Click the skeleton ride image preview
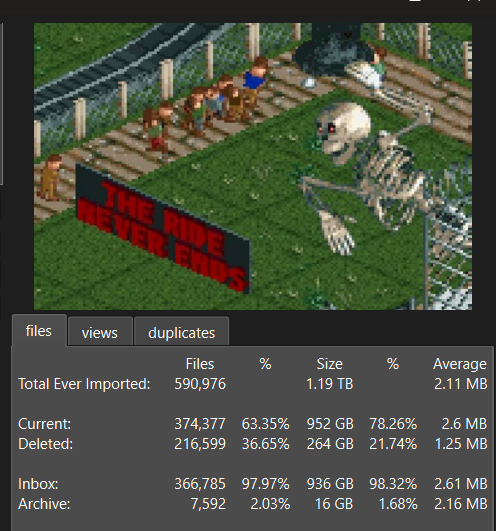496x531 pixels. click(x=253, y=166)
